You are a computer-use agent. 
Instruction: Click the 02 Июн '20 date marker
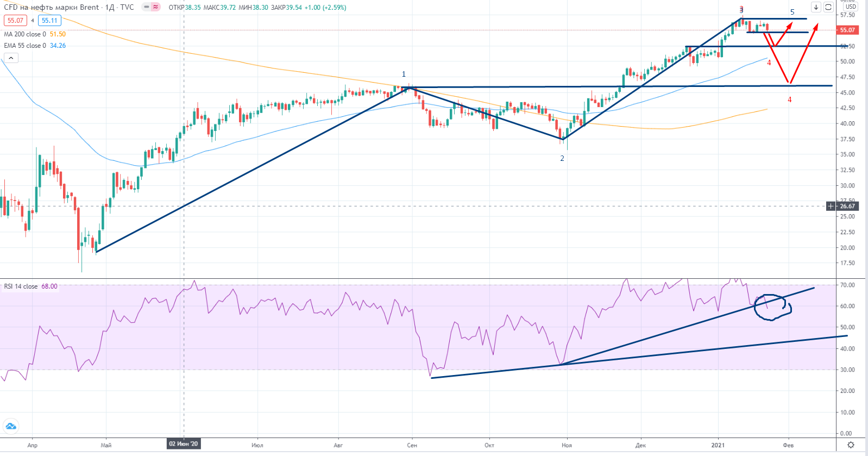click(x=184, y=444)
